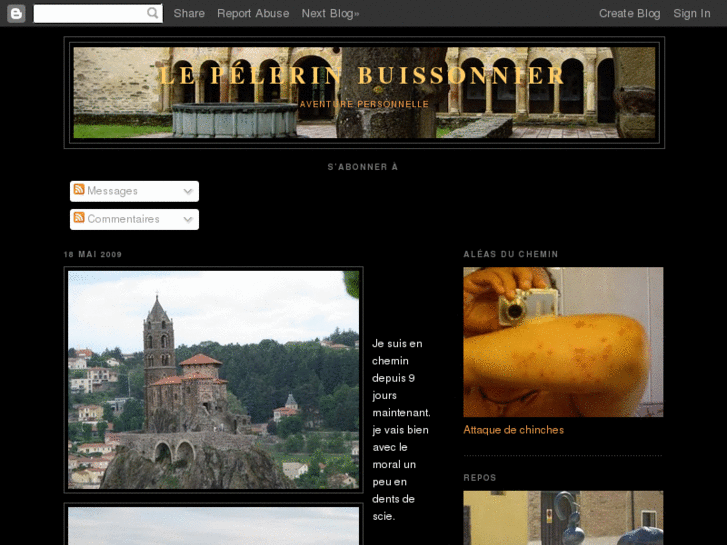The image size is (727, 545).
Task: Open the Share menu item
Action: [189, 13]
